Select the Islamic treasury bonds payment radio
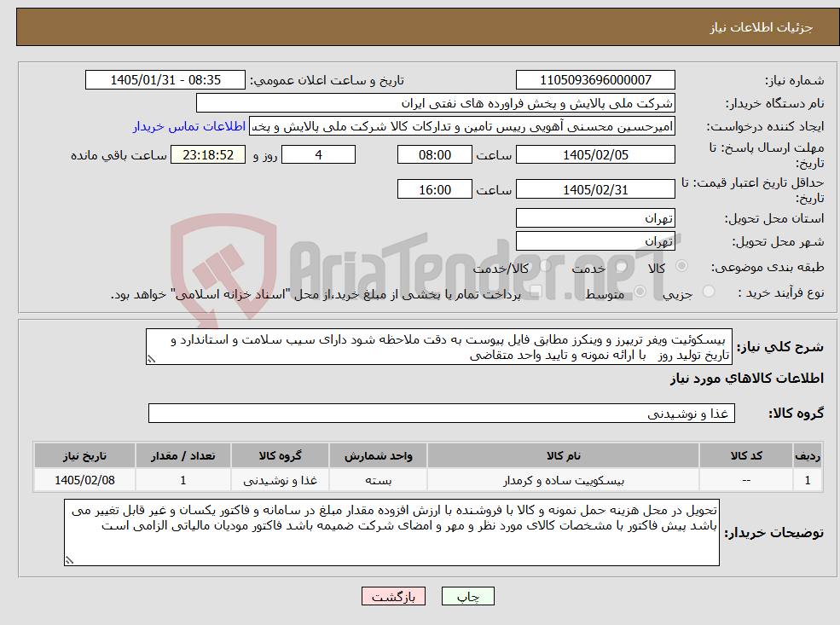 536,292
